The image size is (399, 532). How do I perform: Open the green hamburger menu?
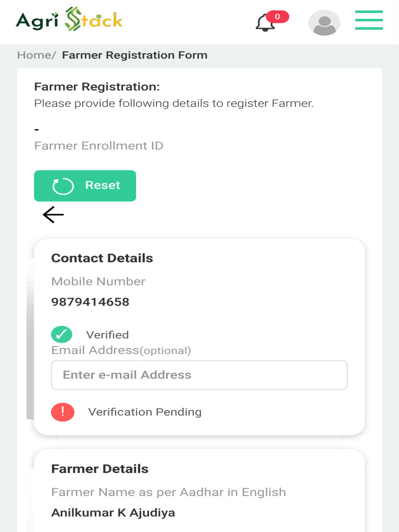[x=369, y=20]
